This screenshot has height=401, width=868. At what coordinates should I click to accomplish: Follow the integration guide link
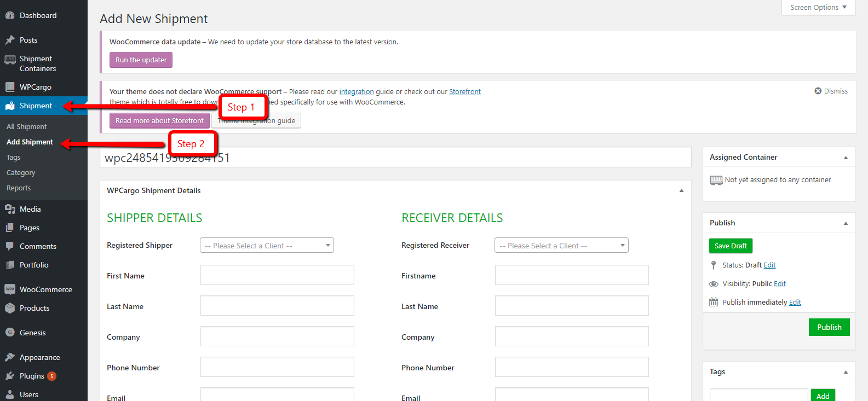[x=357, y=91]
